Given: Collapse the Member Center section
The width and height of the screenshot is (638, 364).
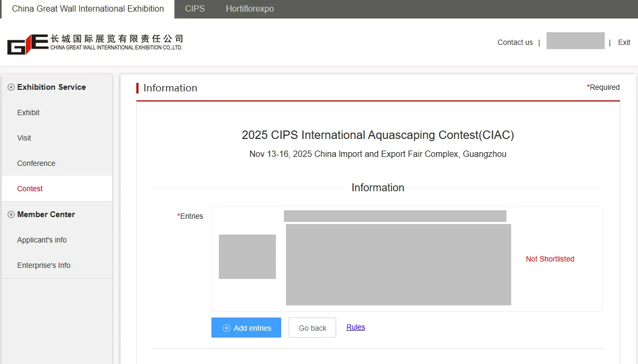Looking at the screenshot, I should (x=11, y=214).
